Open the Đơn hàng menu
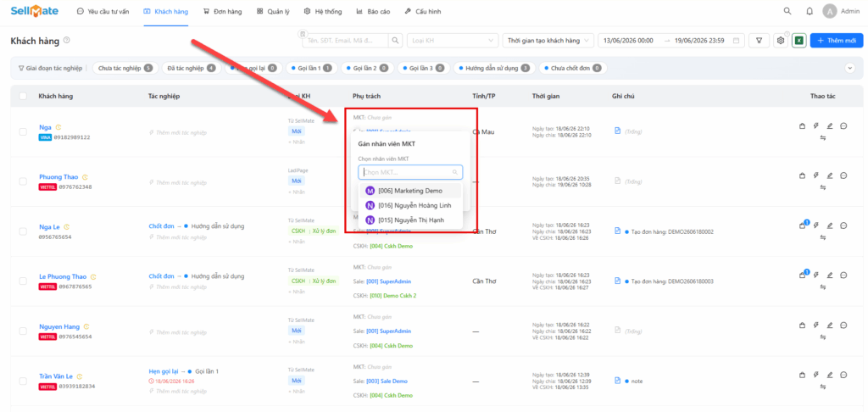 [223, 11]
